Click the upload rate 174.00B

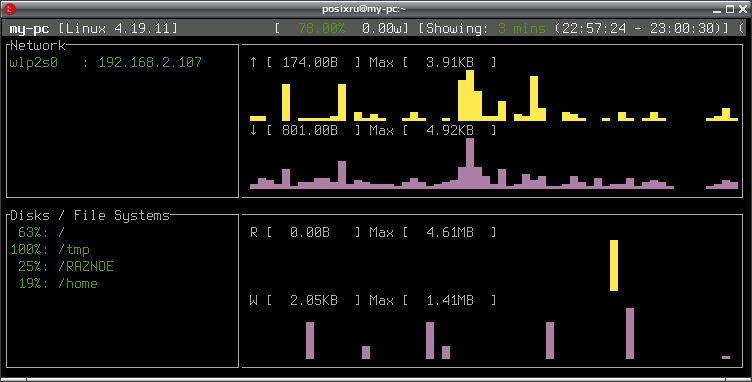tap(310, 62)
